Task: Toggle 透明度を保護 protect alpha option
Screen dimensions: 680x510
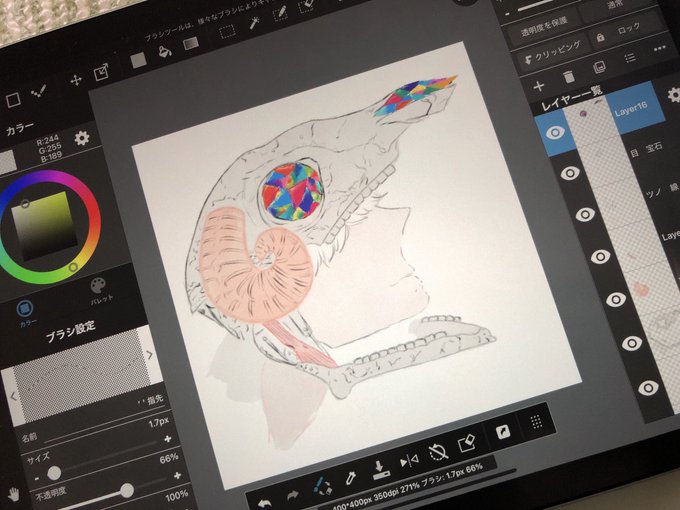Action: pyautogui.click(x=544, y=26)
